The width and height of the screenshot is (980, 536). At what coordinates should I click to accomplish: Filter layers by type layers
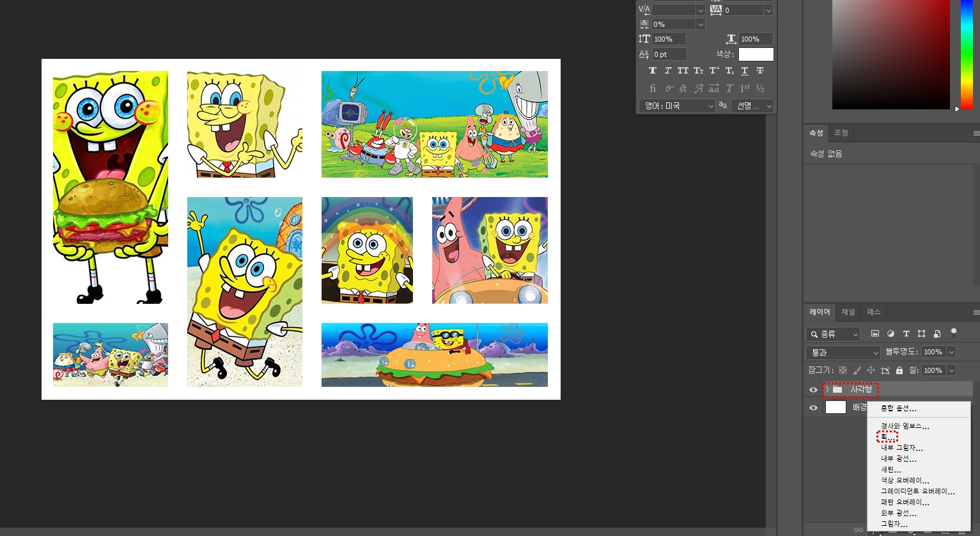point(906,334)
